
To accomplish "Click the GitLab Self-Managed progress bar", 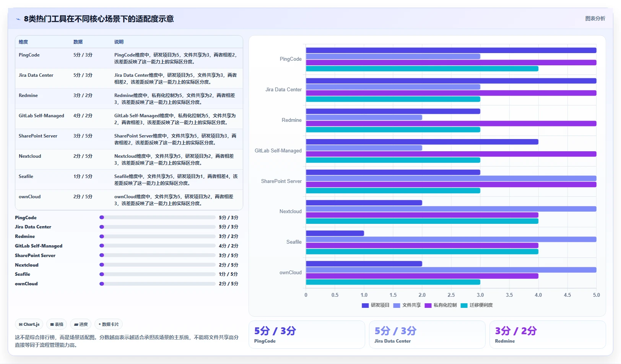I will coord(158,246).
